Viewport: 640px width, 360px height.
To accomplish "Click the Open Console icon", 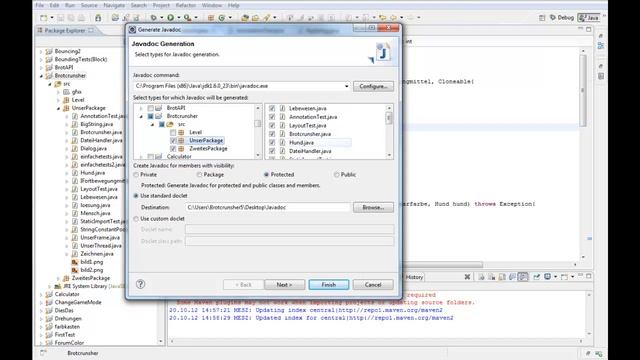I will 564,277.
